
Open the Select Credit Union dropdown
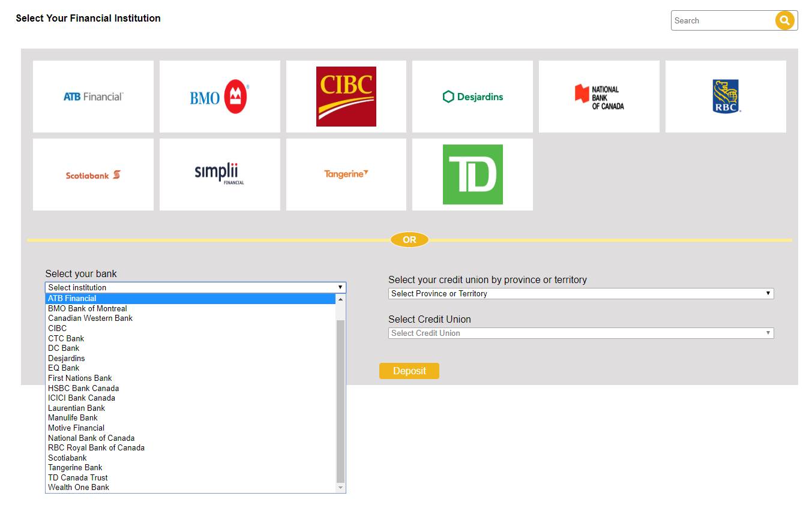(x=581, y=333)
